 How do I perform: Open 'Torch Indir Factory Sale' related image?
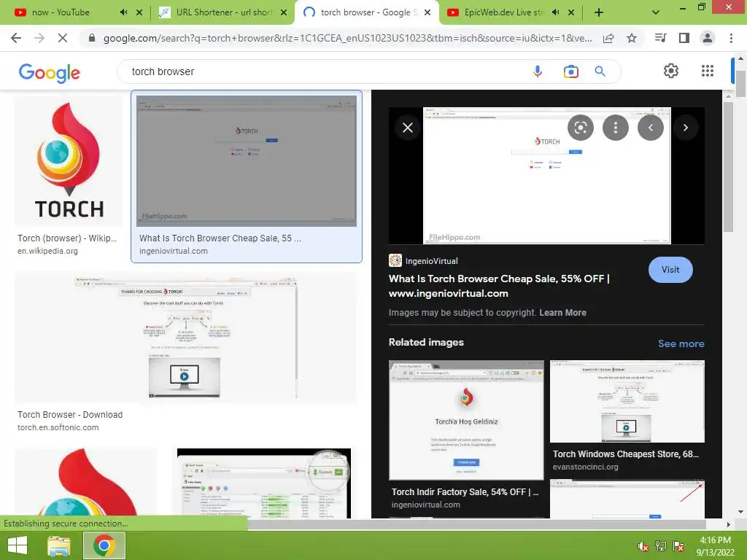[466, 421]
